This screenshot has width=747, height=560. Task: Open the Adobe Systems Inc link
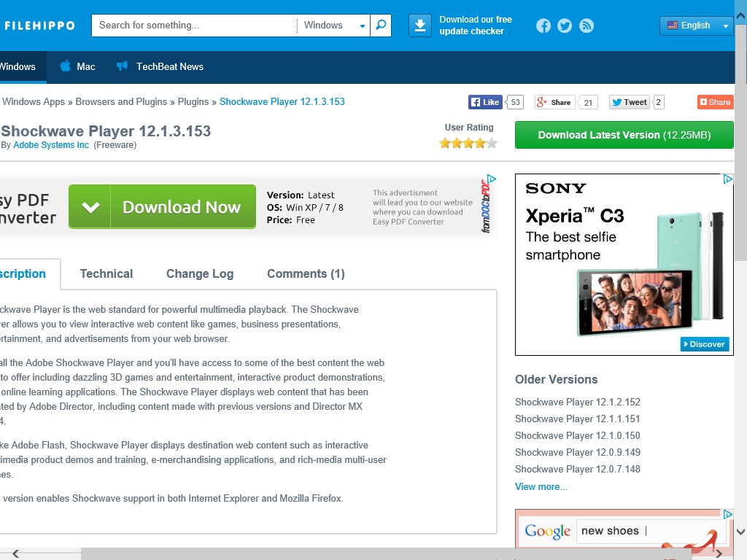(x=51, y=145)
